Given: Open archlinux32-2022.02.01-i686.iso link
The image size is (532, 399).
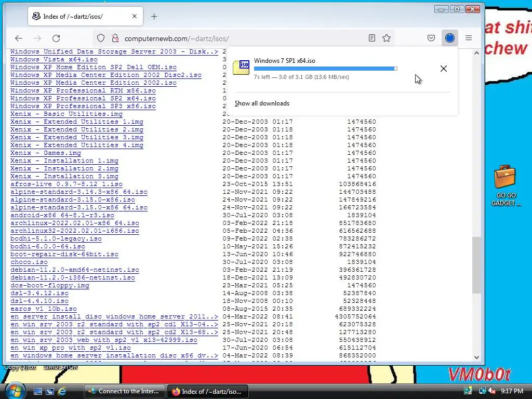Looking at the screenshot, I should pos(75,231).
